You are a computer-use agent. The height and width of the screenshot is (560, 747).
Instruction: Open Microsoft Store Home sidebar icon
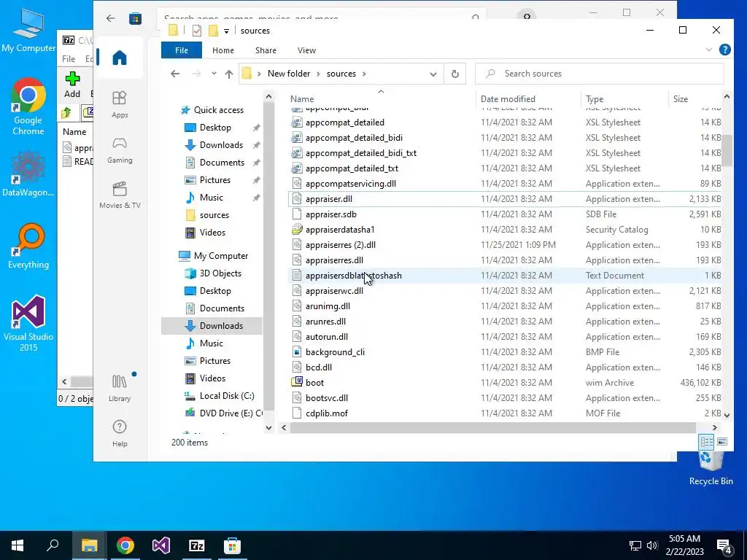(120, 58)
